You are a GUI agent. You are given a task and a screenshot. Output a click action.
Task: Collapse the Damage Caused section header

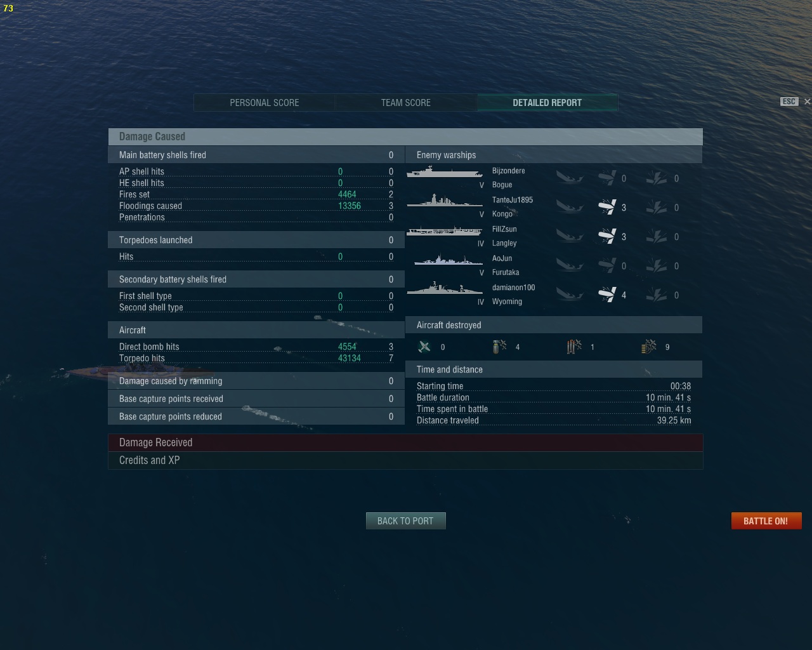pyautogui.click(x=405, y=136)
